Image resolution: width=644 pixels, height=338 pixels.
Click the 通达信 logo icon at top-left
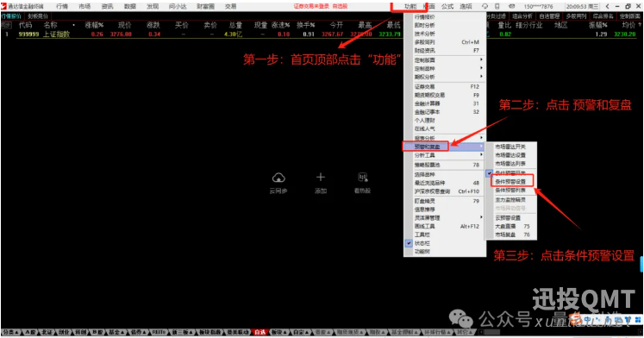point(3,6)
